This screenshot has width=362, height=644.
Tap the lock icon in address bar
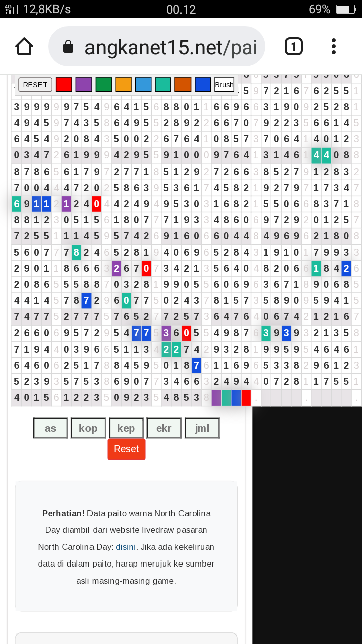click(x=68, y=47)
